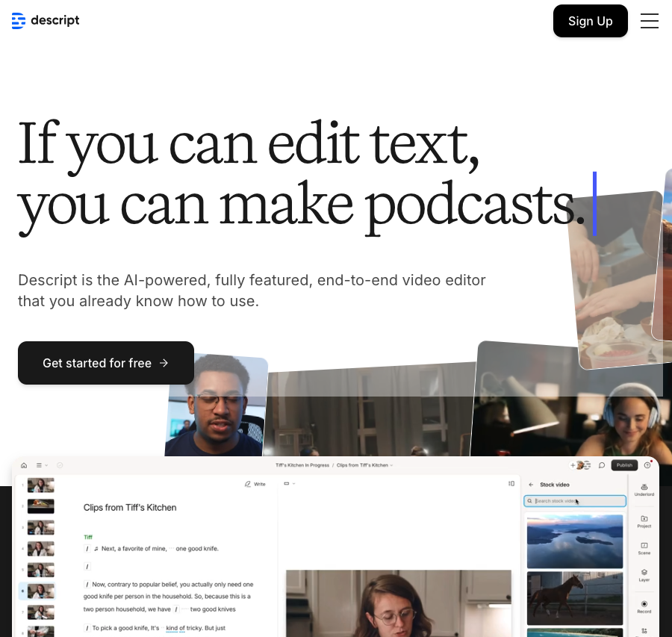
Task: Open the list menu dropdown beside the home icon
Action: pyautogui.click(x=42, y=465)
